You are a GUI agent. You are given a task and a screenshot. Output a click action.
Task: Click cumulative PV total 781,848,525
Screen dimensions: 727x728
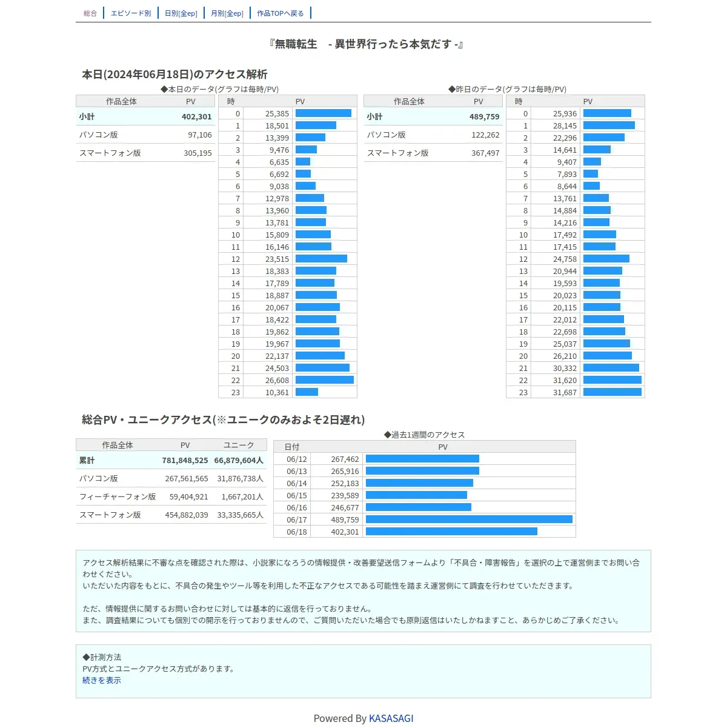click(x=185, y=460)
